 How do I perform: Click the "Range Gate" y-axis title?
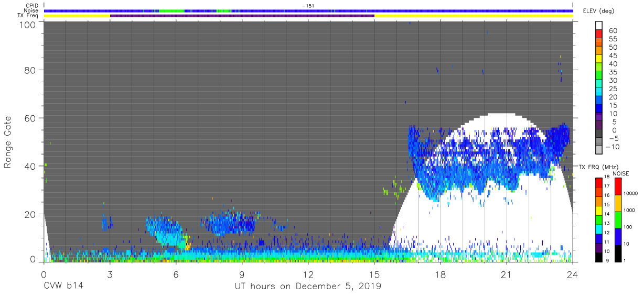8,141
